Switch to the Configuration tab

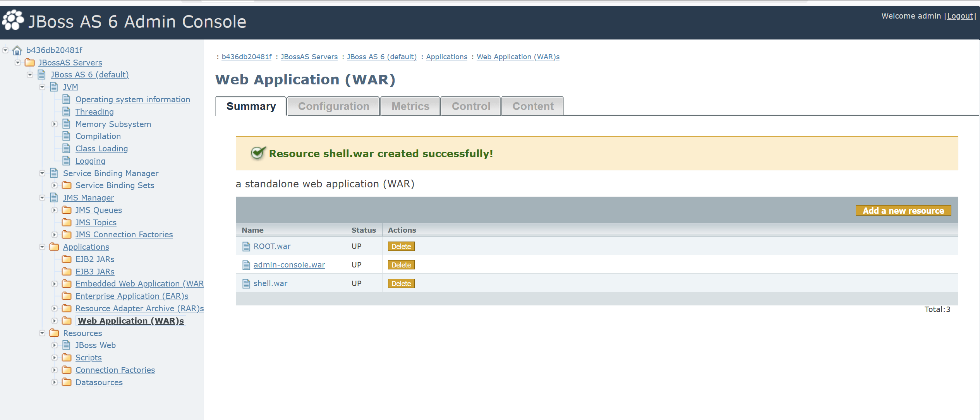333,106
